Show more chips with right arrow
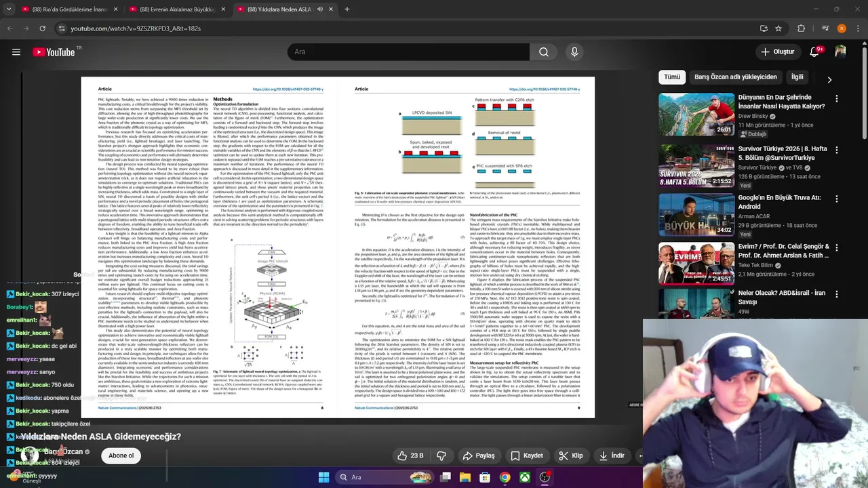 (829, 79)
